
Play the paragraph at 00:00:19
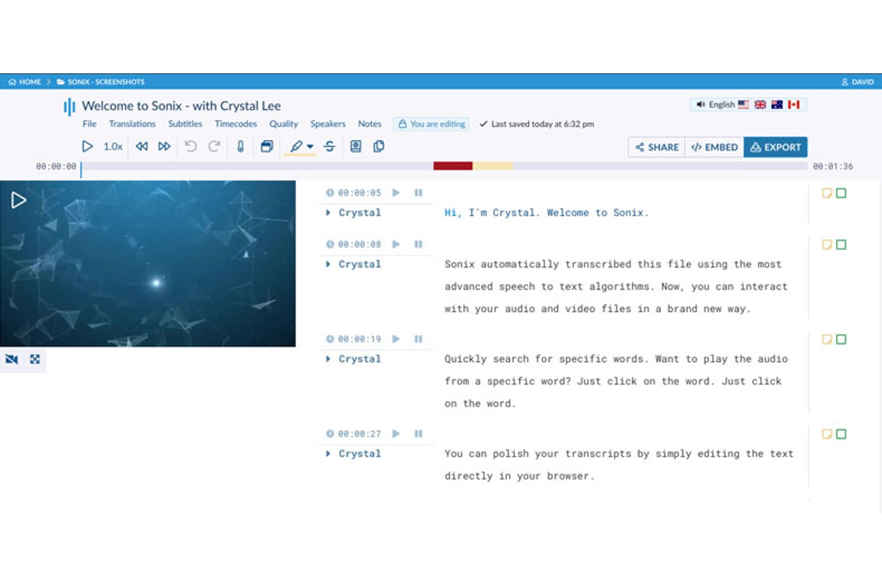tap(396, 339)
